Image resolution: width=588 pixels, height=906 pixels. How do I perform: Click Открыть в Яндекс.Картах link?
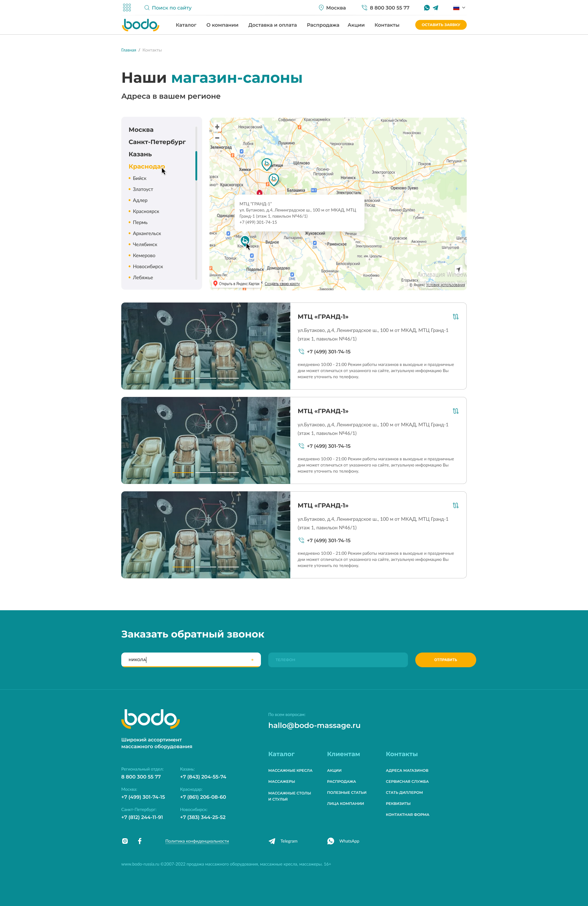point(236,284)
